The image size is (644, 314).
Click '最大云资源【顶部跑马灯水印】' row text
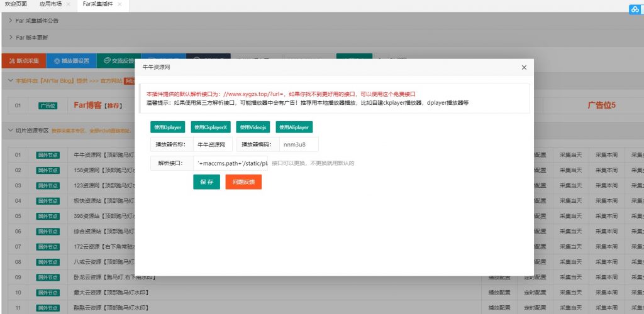[x=111, y=293]
